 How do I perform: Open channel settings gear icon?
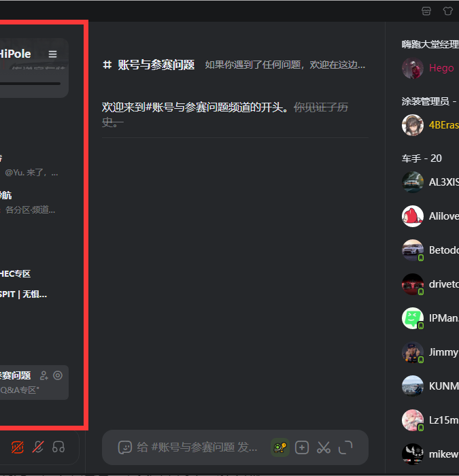tap(58, 375)
